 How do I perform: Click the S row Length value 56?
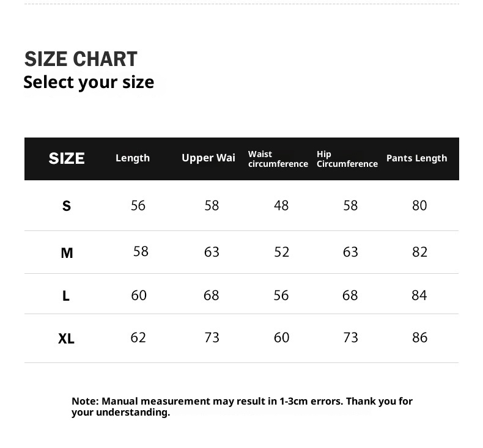[138, 205]
